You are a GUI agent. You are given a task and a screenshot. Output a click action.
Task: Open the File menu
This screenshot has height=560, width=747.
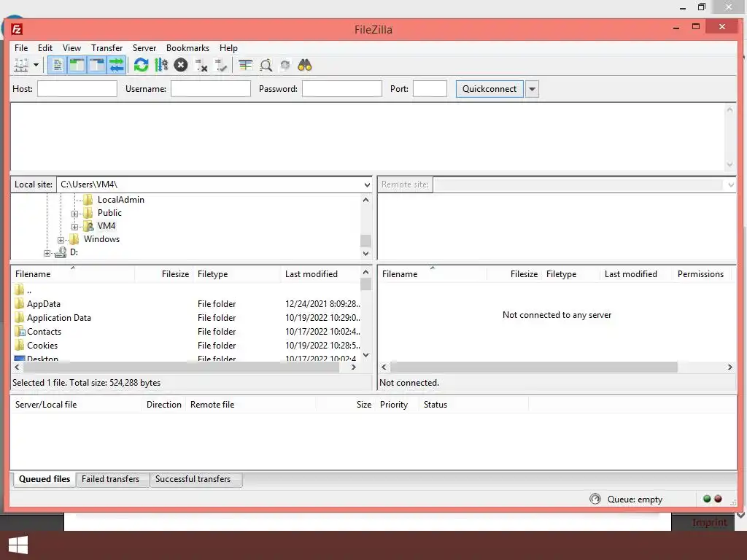(x=21, y=47)
